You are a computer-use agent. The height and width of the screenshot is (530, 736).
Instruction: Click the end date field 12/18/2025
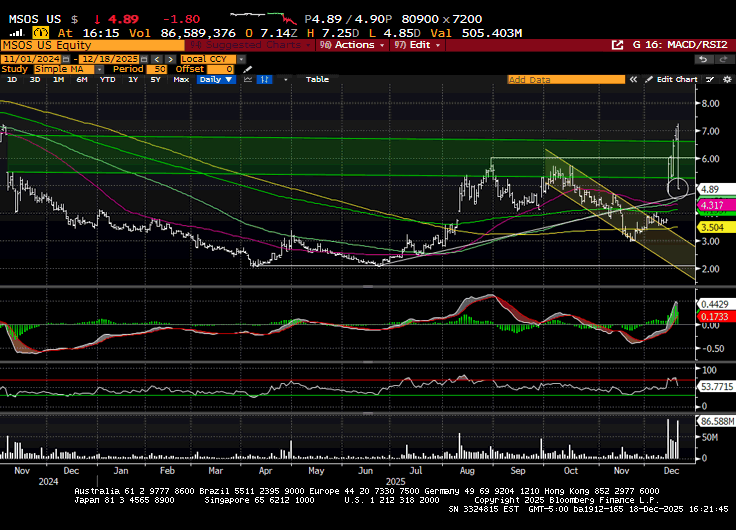click(109, 59)
